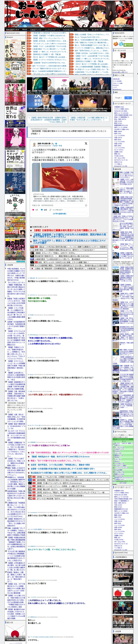The image size is (138, 644).
Task: Open blue headline 石破首相「4千億円にのぼる外人の未納国保
Action: pyautogui.click(x=70, y=235)
